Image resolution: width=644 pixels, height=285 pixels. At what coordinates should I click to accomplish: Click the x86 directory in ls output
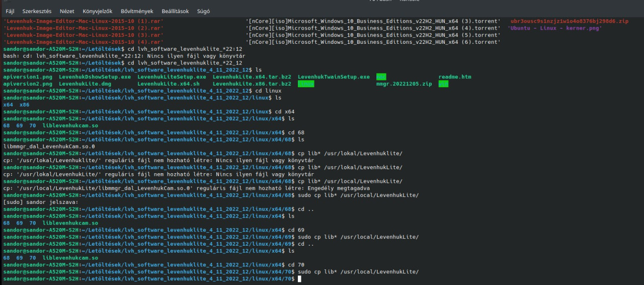click(24, 105)
